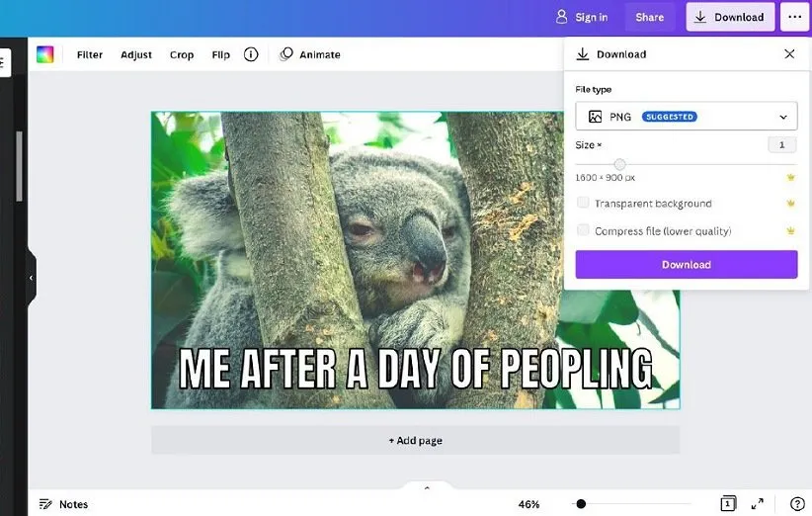
Task: Enter fullscreen with the expand arrows icon
Action: [758, 504]
